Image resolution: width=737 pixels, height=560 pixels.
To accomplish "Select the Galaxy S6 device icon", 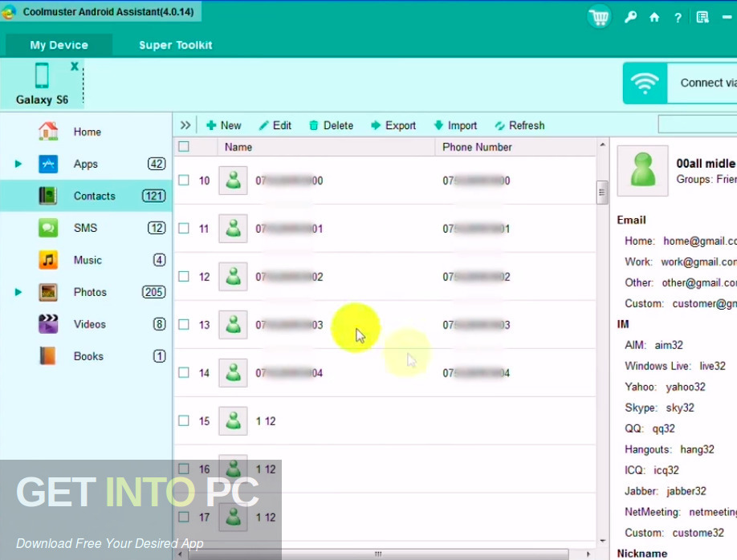I will (x=42, y=75).
